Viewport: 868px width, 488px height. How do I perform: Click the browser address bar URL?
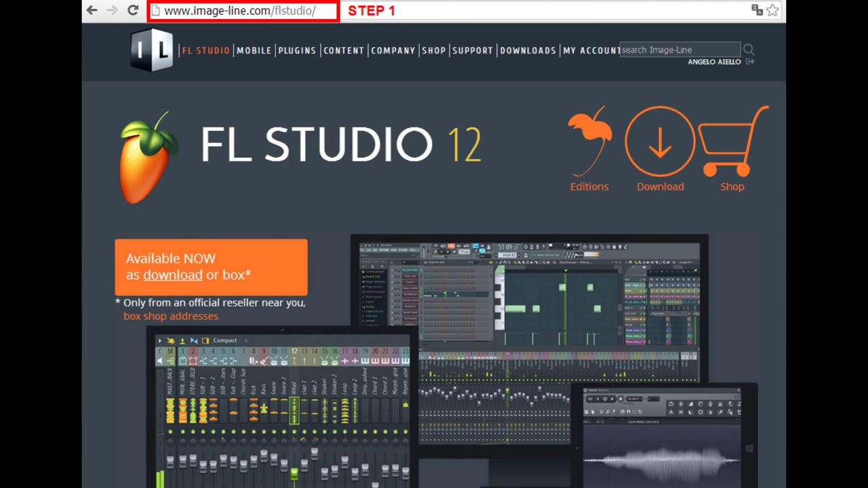click(x=240, y=10)
